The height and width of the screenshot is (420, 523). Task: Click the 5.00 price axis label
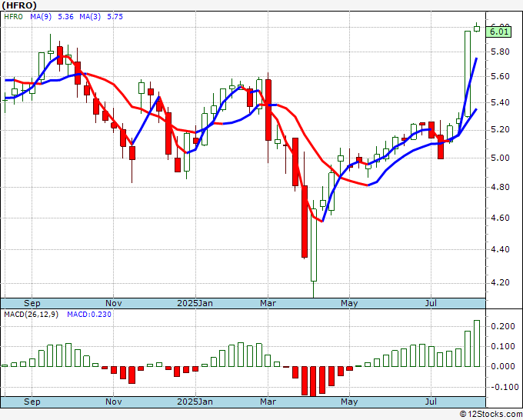[501, 158]
